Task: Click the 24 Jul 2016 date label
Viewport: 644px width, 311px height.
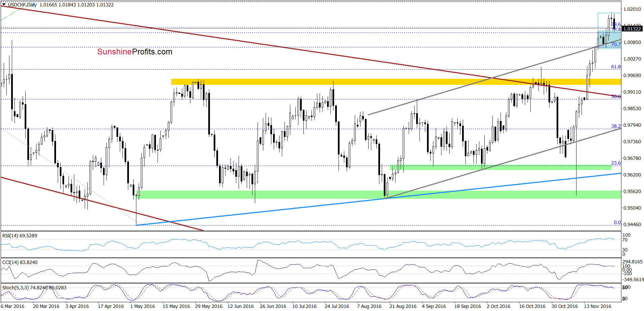Action: point(337,306)
